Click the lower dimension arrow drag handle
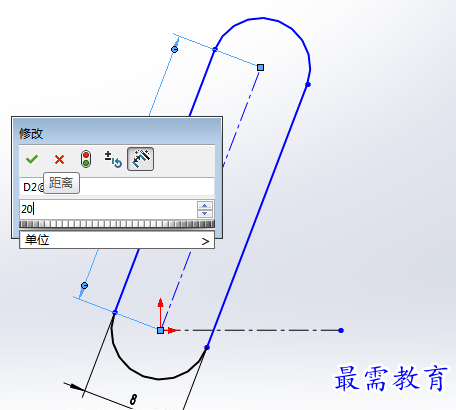This screenshot has width=456, height=410. click(85, 286)
